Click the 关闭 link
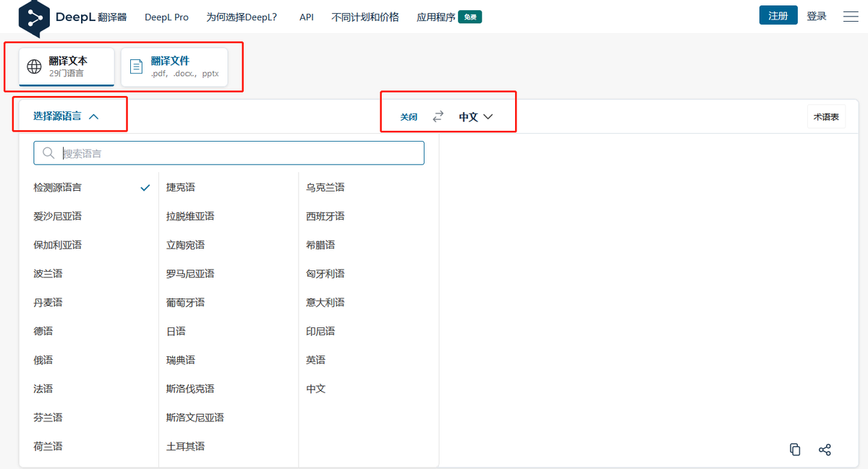868x469 pixels. [x=409, y=116]
